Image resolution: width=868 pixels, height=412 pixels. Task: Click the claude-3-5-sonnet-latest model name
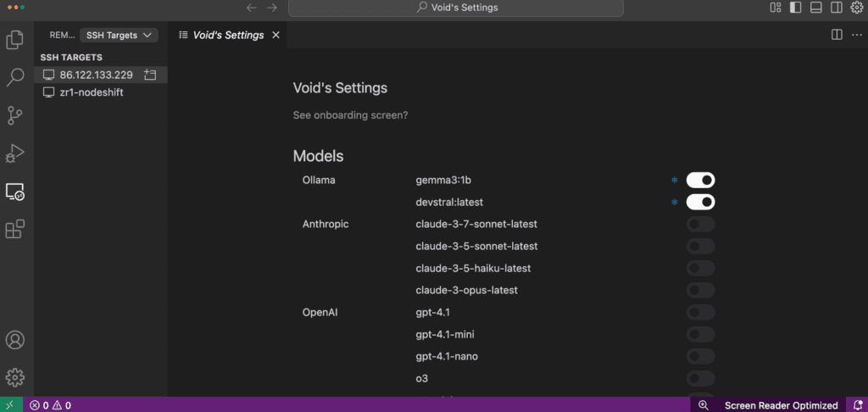pos(476,246)
